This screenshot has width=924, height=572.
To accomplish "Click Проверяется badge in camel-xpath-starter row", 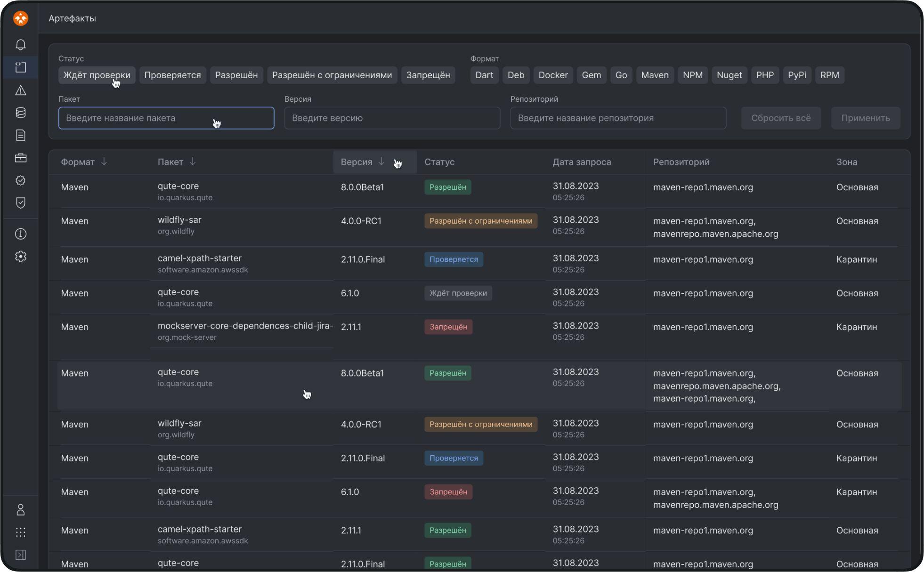I will 454,259.
